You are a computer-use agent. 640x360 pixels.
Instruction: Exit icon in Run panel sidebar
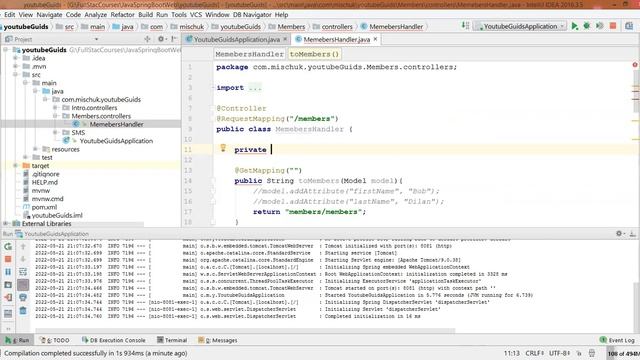coord(8,298)
